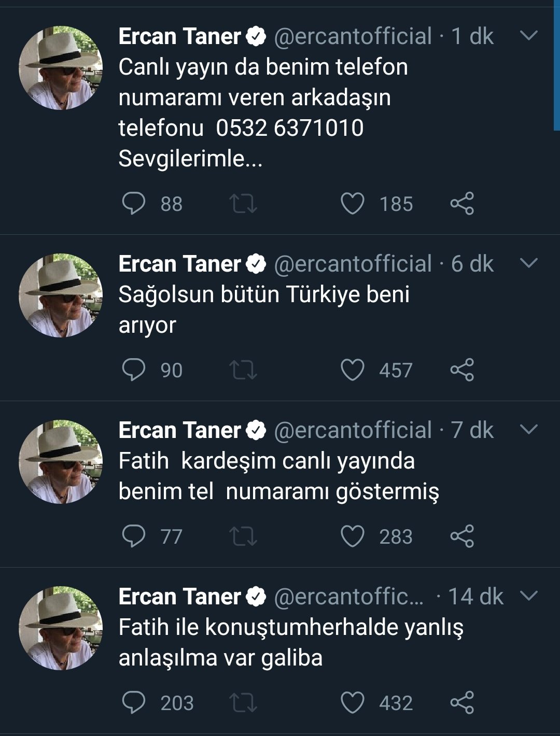Open @ercantofficial handle on 7 dk tweet
The width and height of the screenshot is (560, 736).
tap(353, 430)
